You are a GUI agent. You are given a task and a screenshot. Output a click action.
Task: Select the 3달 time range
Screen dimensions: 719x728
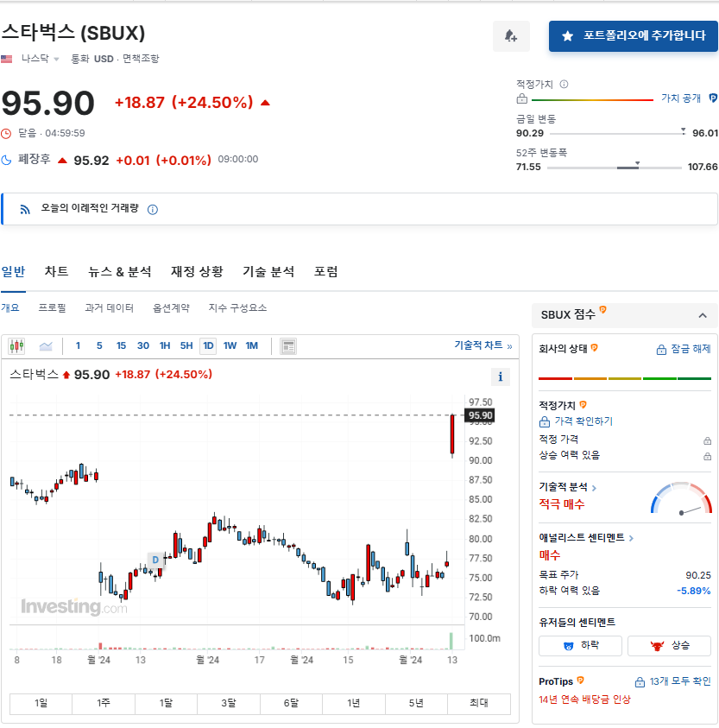click(x=229, y=704)
